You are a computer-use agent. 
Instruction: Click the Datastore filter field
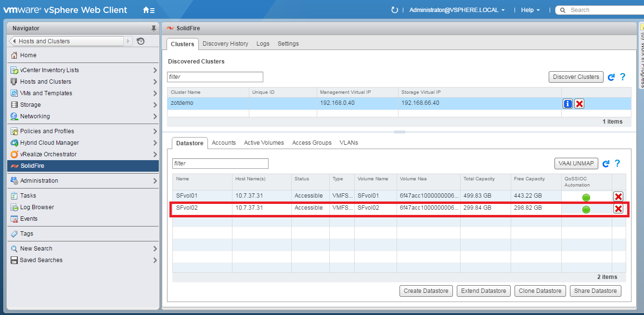[x=220, y=164]
